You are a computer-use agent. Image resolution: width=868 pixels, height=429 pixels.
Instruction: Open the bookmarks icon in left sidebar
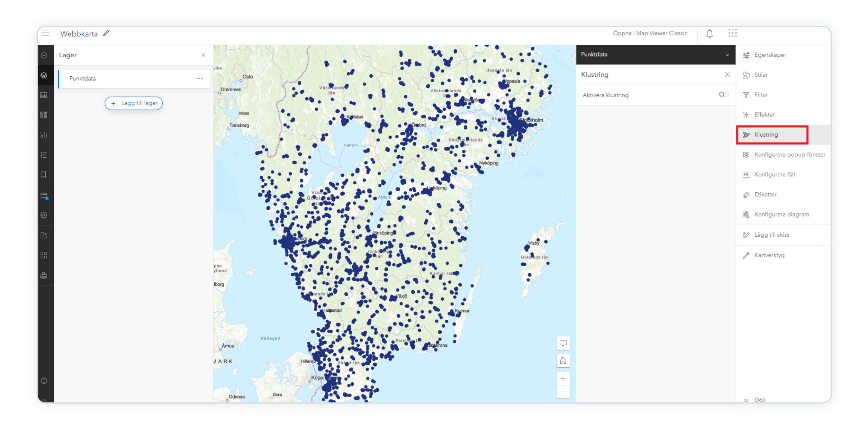(x=44, y=175)
